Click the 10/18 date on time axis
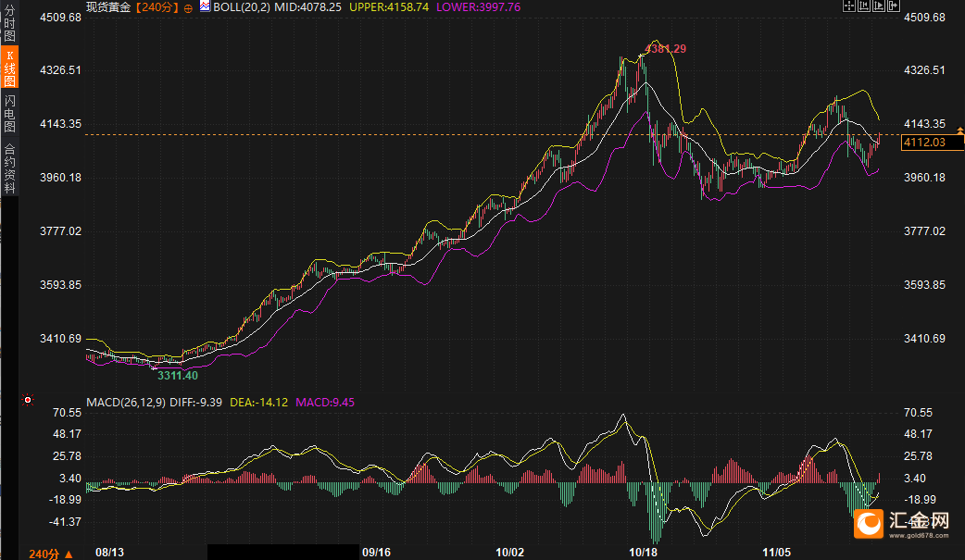The image size is (965, 560). (643, 552)
